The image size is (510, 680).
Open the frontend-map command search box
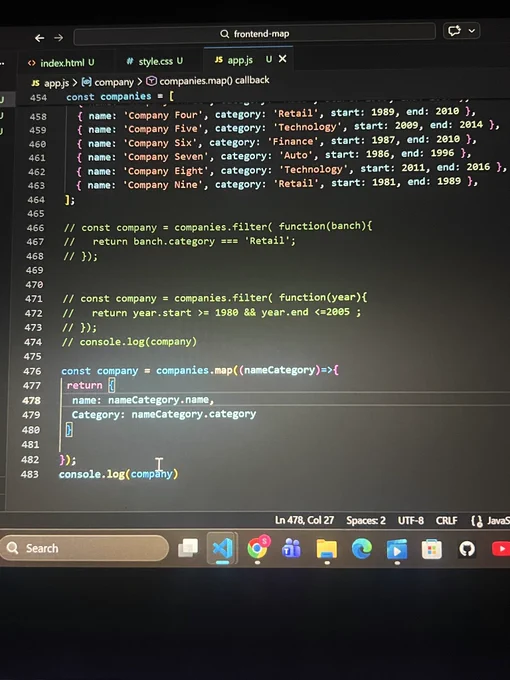tap(255, 34)
